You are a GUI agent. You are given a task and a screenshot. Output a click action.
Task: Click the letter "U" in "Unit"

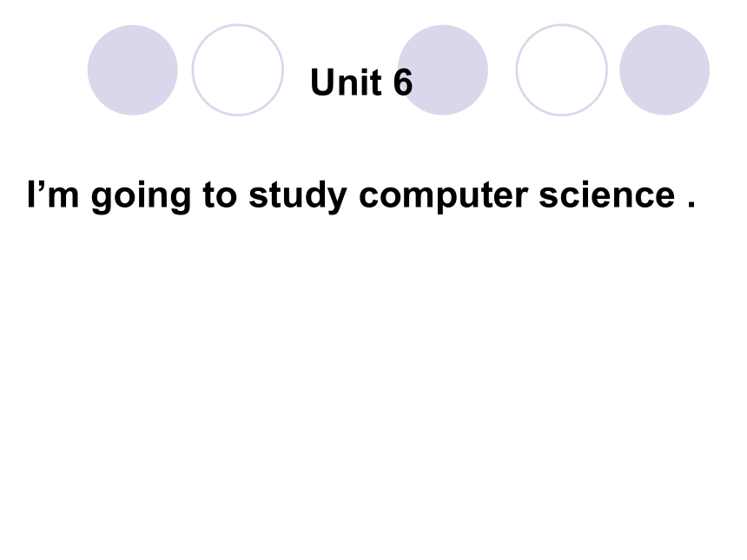[322, 82]
